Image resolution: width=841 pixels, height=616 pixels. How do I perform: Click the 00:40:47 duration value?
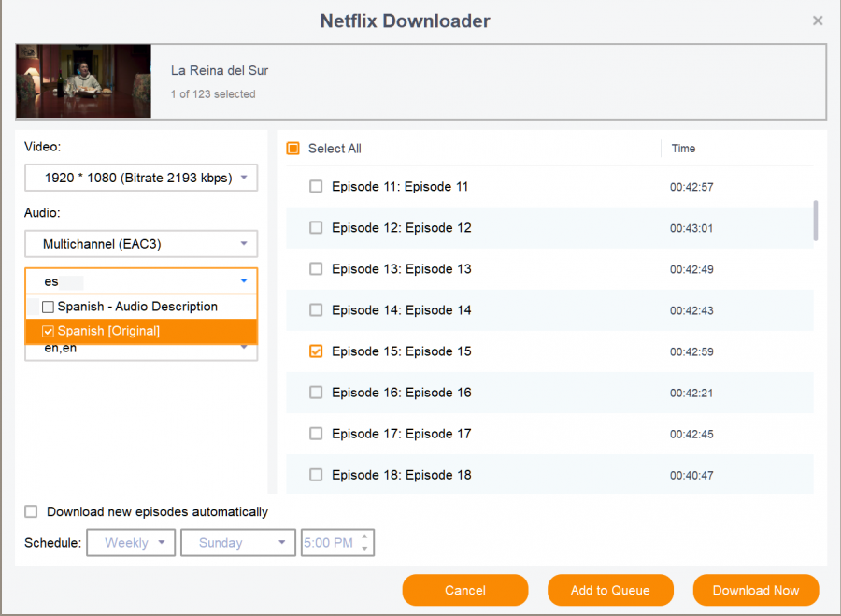[691, 476]
